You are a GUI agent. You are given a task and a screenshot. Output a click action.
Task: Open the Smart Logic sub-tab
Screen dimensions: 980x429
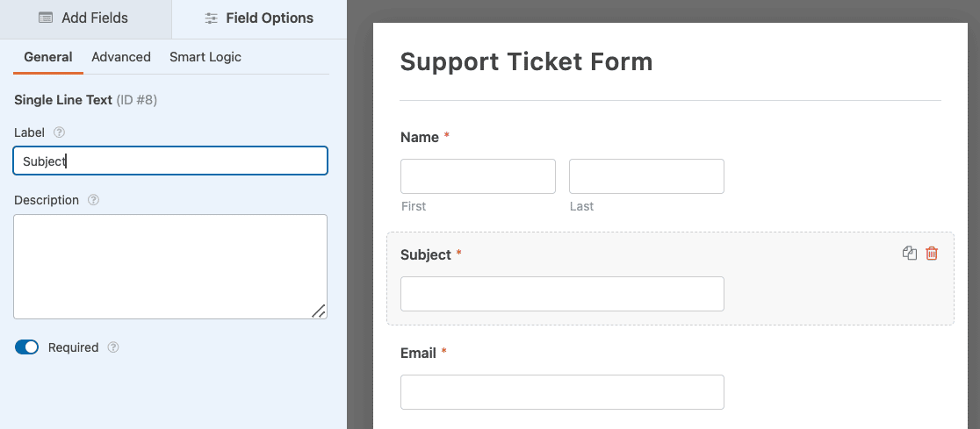tap(205, 57)
